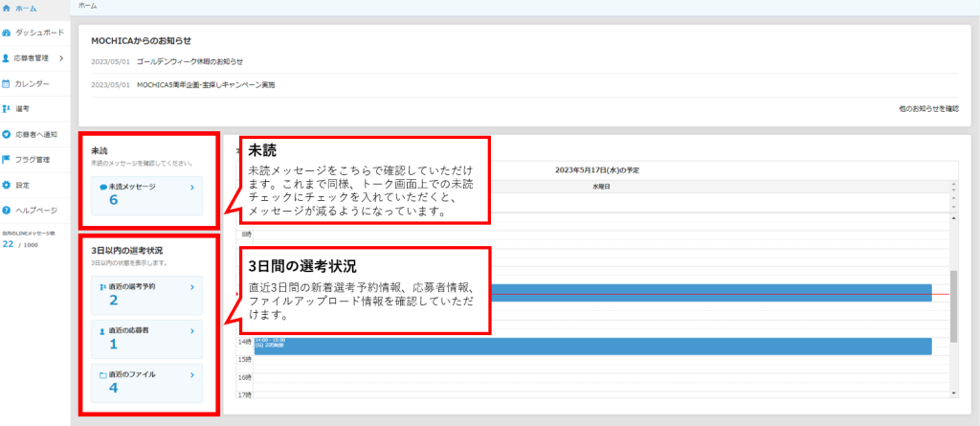
Task: Click chevron on 直近の応募者 card
Action: click(x=191, y=330)
